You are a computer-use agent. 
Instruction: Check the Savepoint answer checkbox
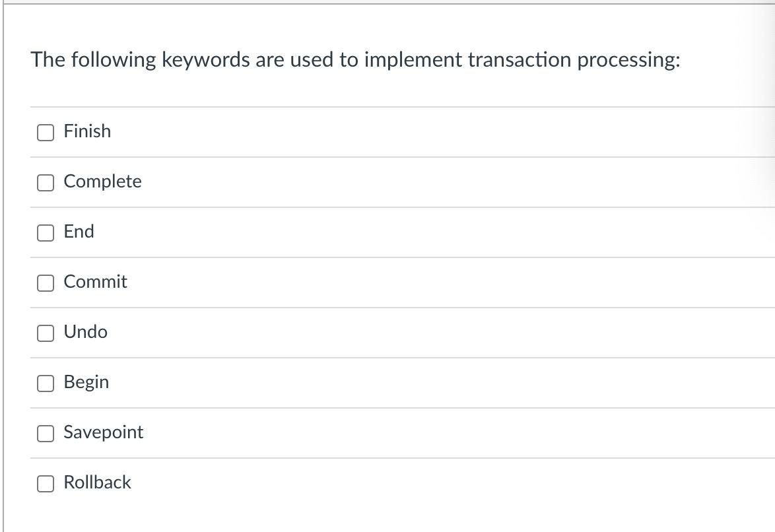coord(45,433)
